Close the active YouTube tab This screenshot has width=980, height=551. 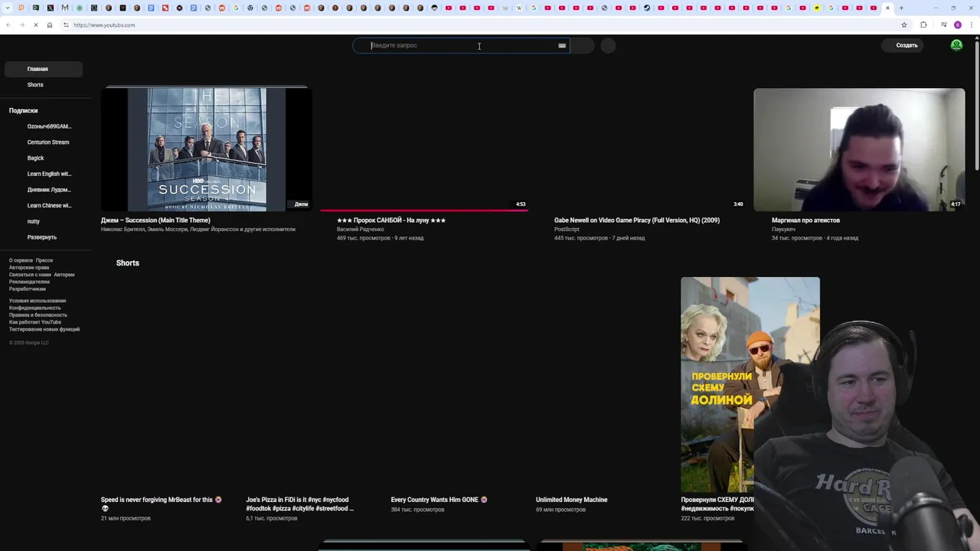click(887, 8)
